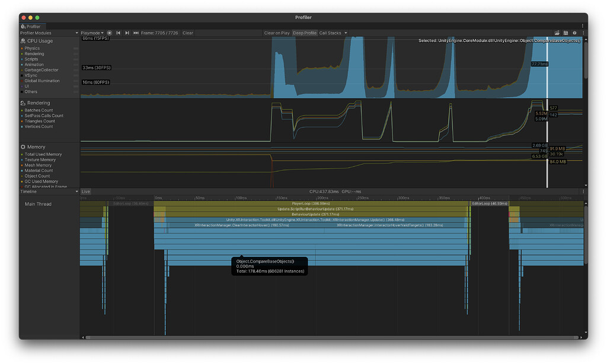Jump to the first frame with the skip-back icon
607x364 pixels.
pos(118,33)
